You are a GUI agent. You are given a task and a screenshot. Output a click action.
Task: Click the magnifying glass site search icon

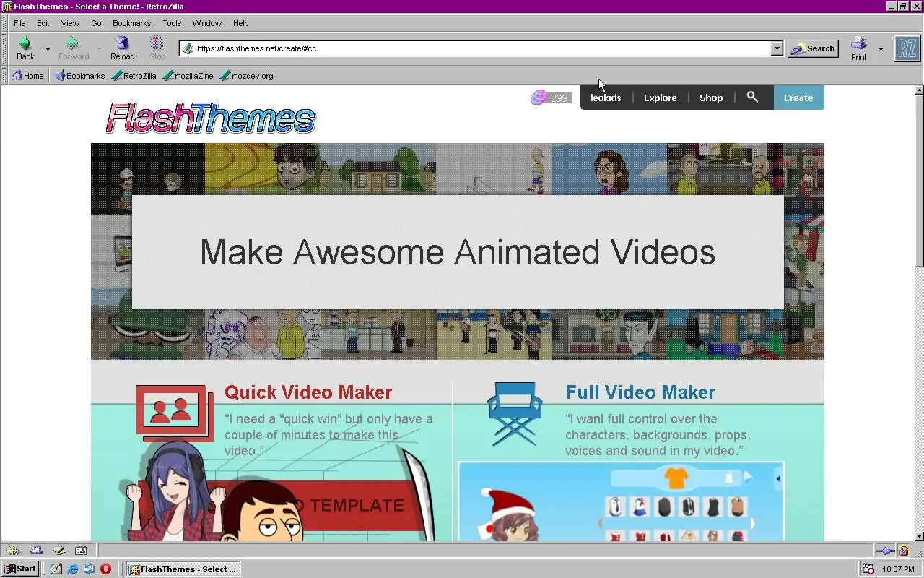point(752,97)
